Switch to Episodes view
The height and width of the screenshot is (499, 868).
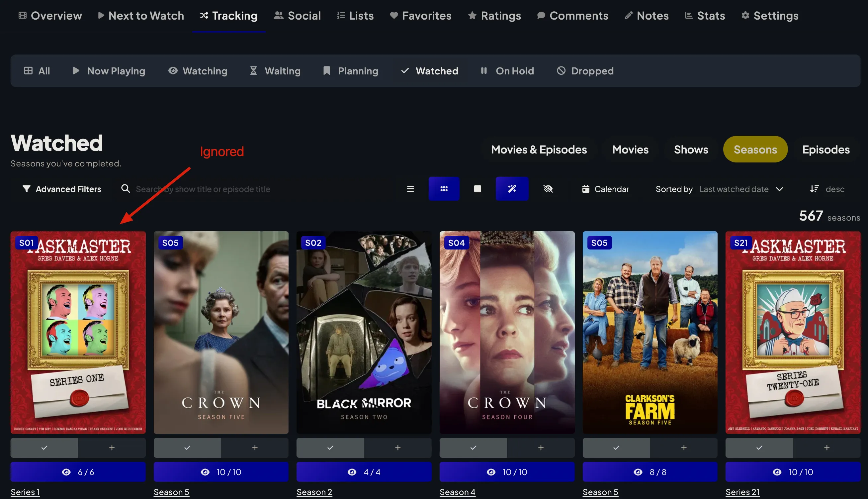pos(826,150)
